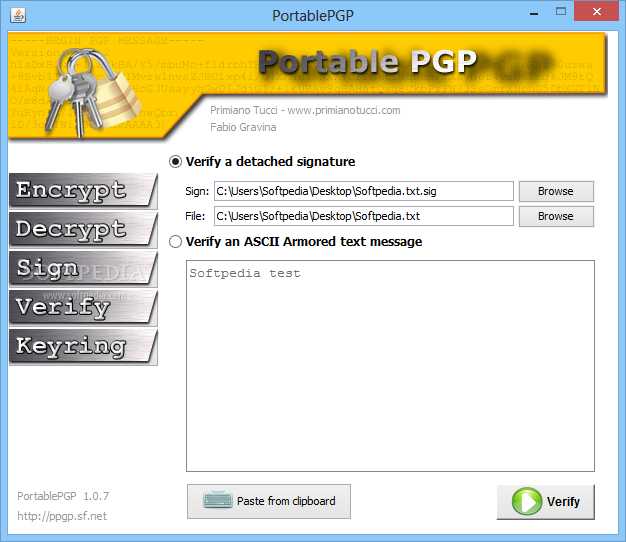
Task: Click the Portable PGP banner title
Action: pyautogui.click(x=367, y=62)
